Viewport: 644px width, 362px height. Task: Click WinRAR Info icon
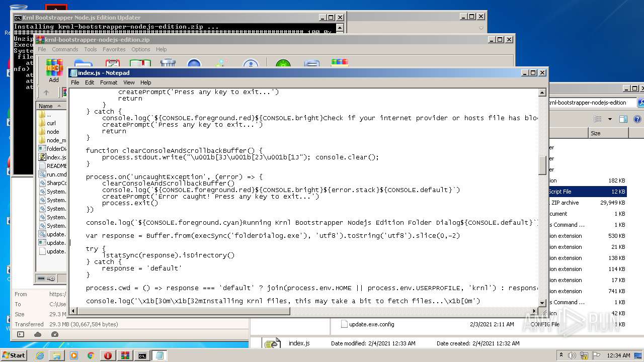point(251,63)
